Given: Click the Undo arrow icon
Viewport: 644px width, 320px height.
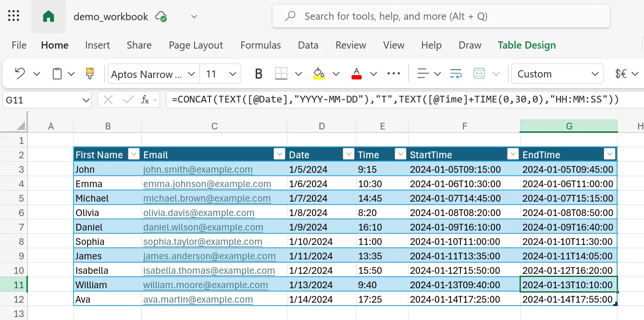Looking at the screenshot, I should (x=20, y=74).
